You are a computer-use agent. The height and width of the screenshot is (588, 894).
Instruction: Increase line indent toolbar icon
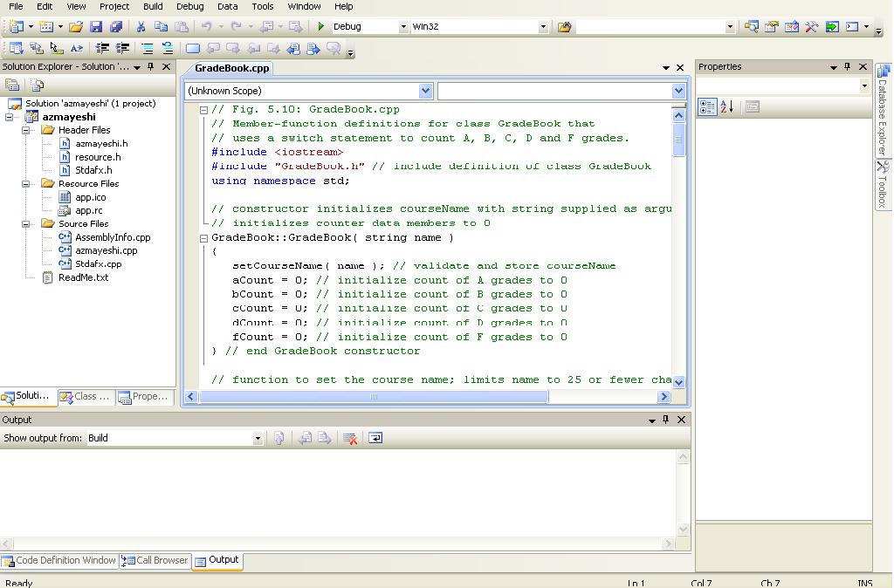(x=122, y=49)
